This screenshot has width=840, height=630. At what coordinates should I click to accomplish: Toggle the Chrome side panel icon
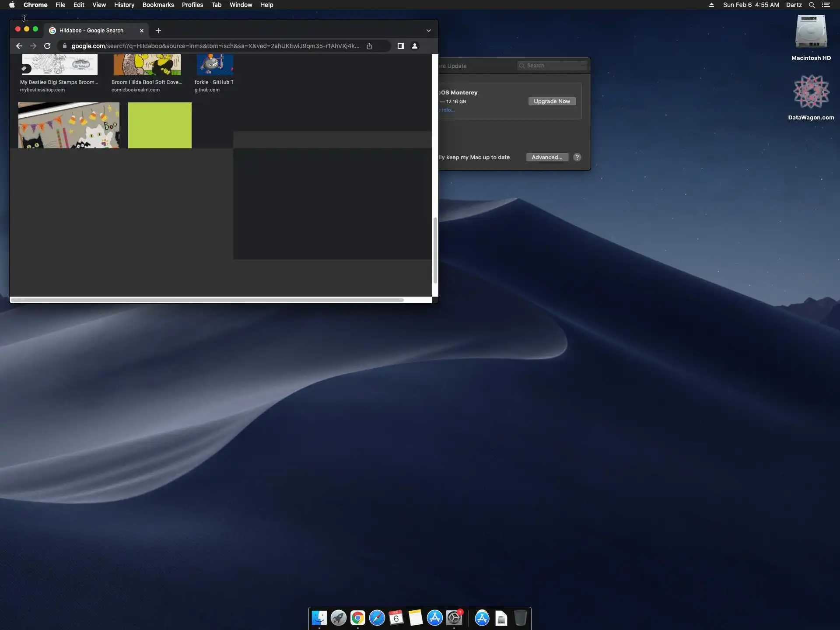click(x=400, y=46)
